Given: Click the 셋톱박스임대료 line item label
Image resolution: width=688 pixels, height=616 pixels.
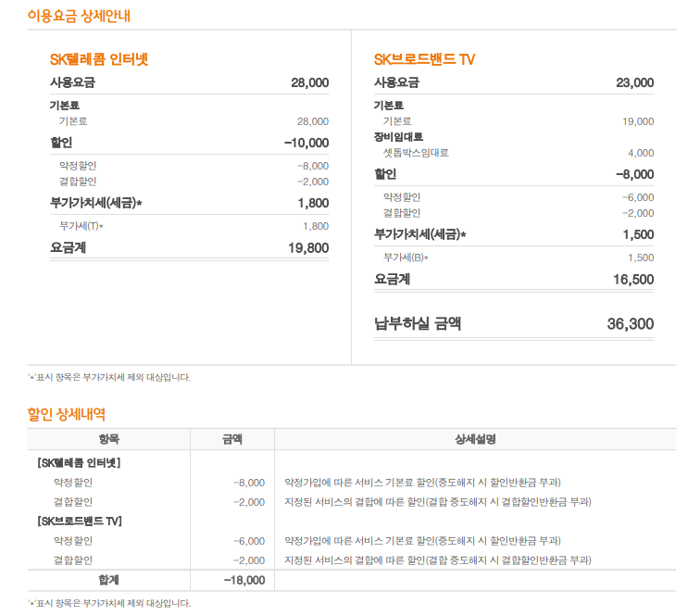Looking at the screenshot, I should click(416, 153).
